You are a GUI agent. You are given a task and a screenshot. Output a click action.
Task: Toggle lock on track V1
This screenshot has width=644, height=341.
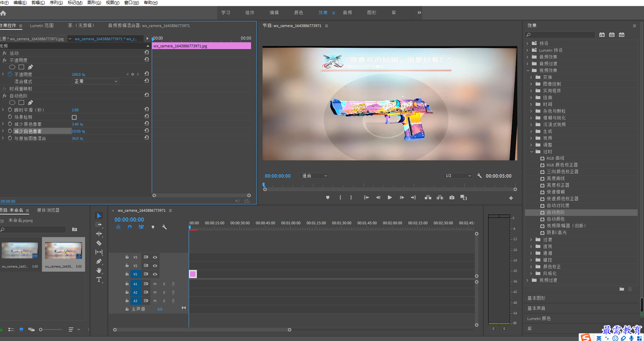click(127, 274)
